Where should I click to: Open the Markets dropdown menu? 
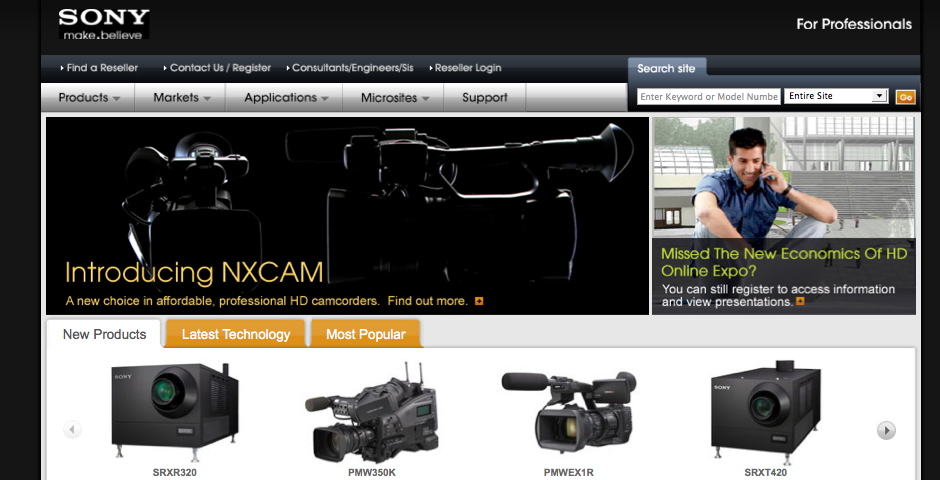(x=181, y=97)
